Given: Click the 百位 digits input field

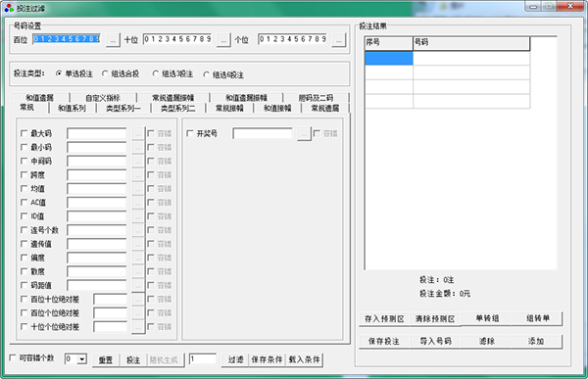Looking at the screenshot, I should click(67, 39).
